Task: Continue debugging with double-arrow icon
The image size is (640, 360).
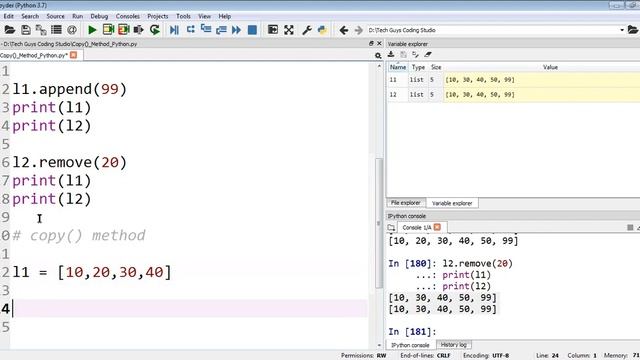Action: (x=236, y=30)
